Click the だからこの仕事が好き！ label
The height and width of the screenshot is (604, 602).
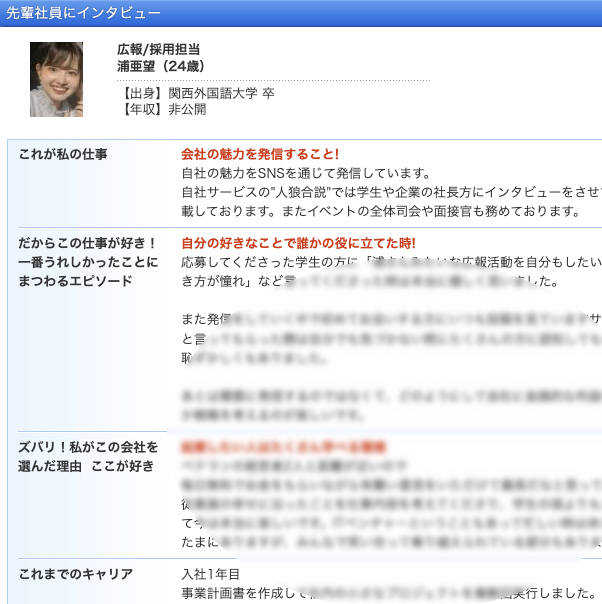[x=88, y=243]
